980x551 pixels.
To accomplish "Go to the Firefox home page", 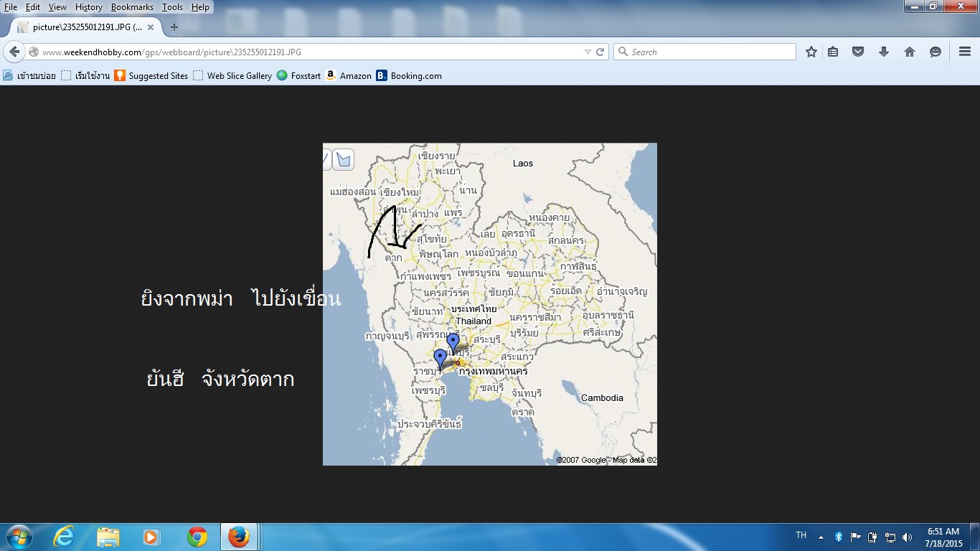I will click(909, 52).
